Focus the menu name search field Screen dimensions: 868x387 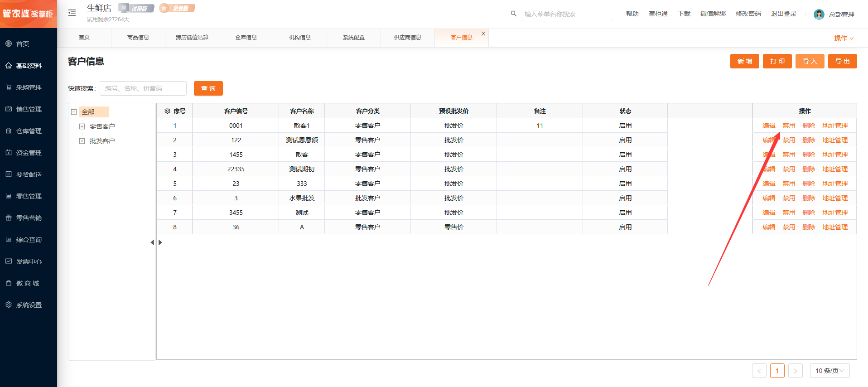pos(567,14)
